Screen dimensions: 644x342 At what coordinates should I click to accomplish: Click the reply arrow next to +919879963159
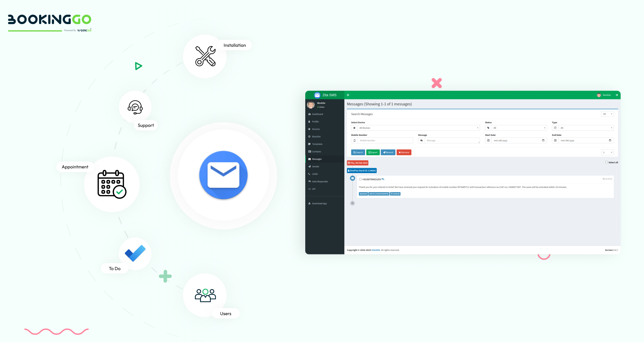(383, 179)
